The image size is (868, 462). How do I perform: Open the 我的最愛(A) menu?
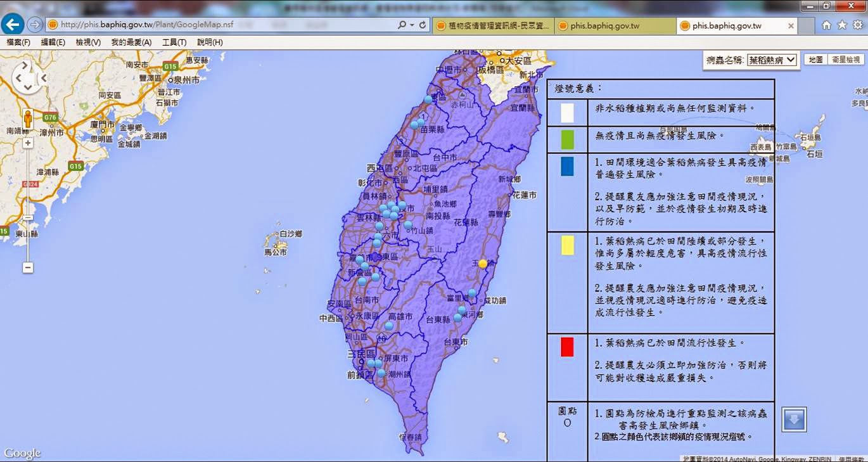[131, 42]
